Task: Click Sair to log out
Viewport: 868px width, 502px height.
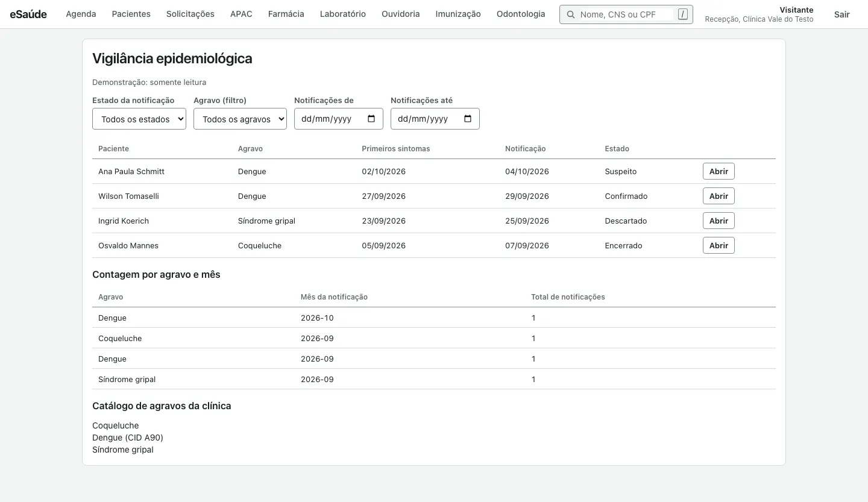Action: 842,14
